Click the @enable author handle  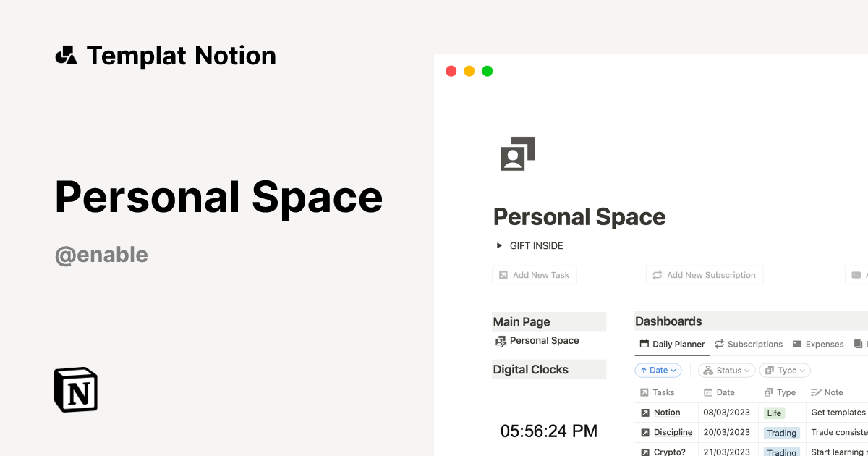tap(101, 255)
